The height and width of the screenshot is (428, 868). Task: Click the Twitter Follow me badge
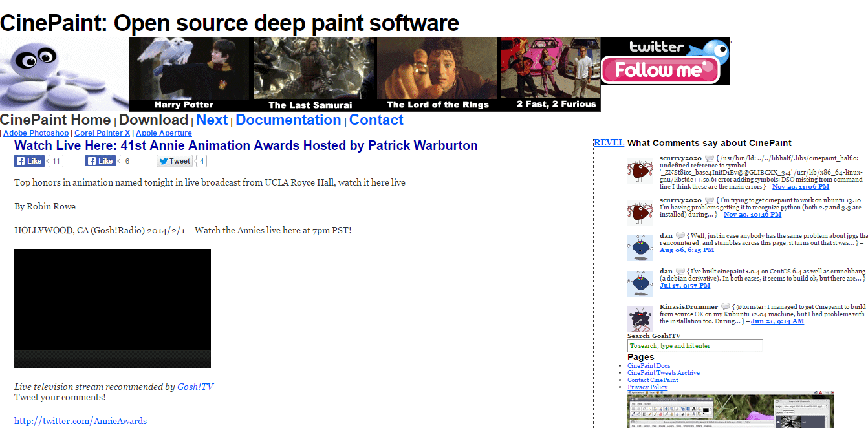pos(666,61)
